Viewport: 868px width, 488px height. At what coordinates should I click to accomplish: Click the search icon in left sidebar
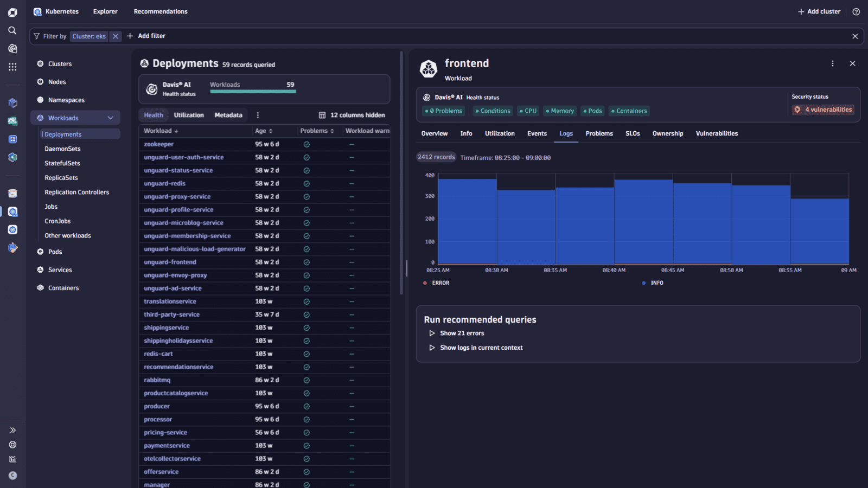click(x=12, y=30)
